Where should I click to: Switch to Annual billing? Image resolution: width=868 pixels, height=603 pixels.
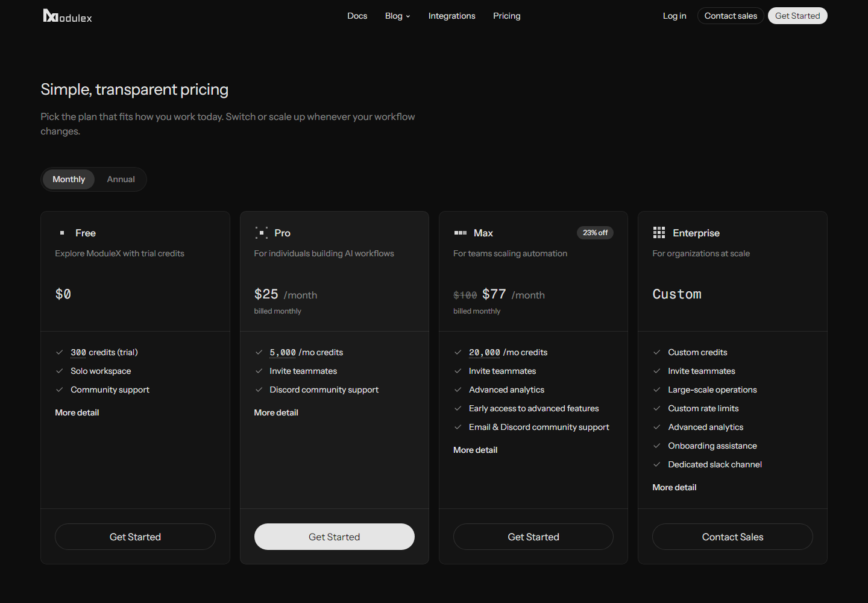coord(121,179)
